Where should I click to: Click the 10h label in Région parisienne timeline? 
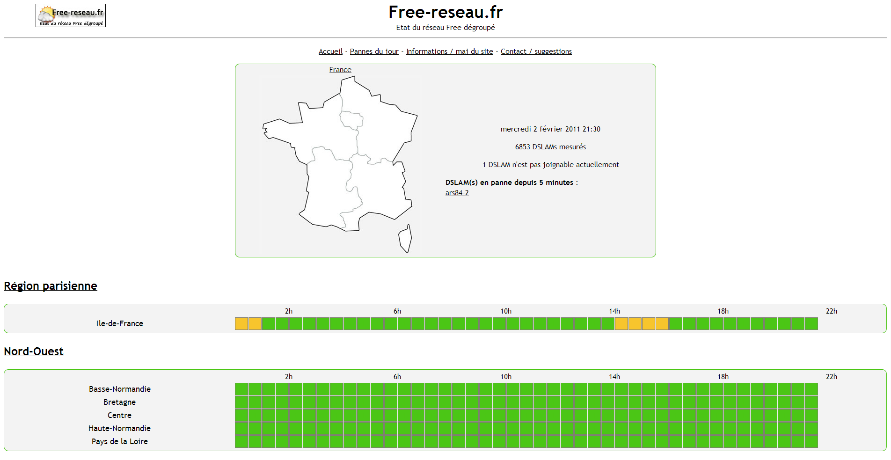[506, 311]
